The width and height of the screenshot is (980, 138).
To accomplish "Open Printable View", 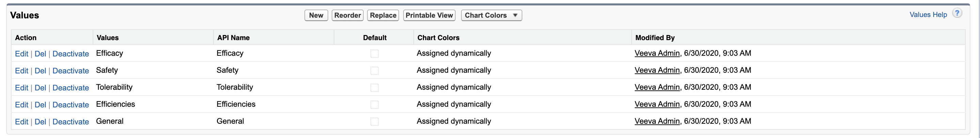I will (x=429, y=16).
